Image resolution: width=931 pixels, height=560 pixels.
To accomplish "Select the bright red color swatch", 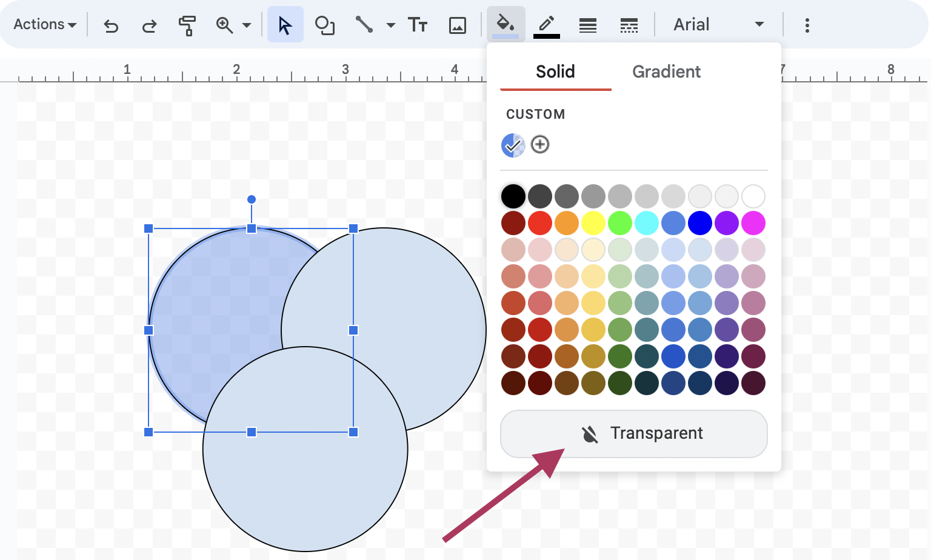I will point(539,222).
